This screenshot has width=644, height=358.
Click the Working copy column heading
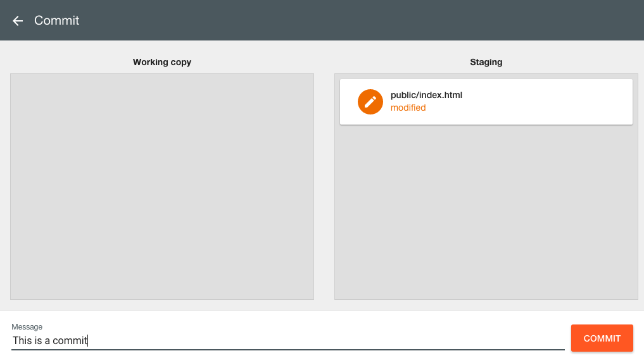pyautogui.click(x=162, y=63)
